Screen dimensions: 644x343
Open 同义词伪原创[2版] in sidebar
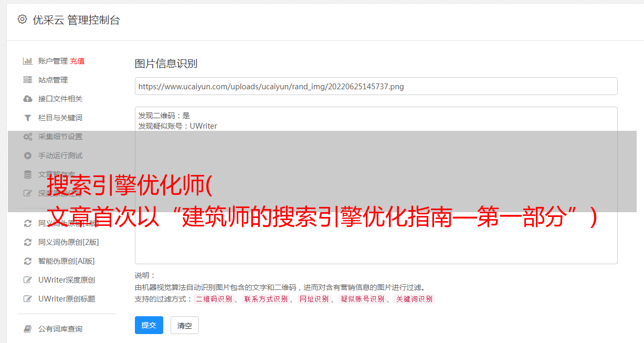pyautogui.click(x=69, y=242)
